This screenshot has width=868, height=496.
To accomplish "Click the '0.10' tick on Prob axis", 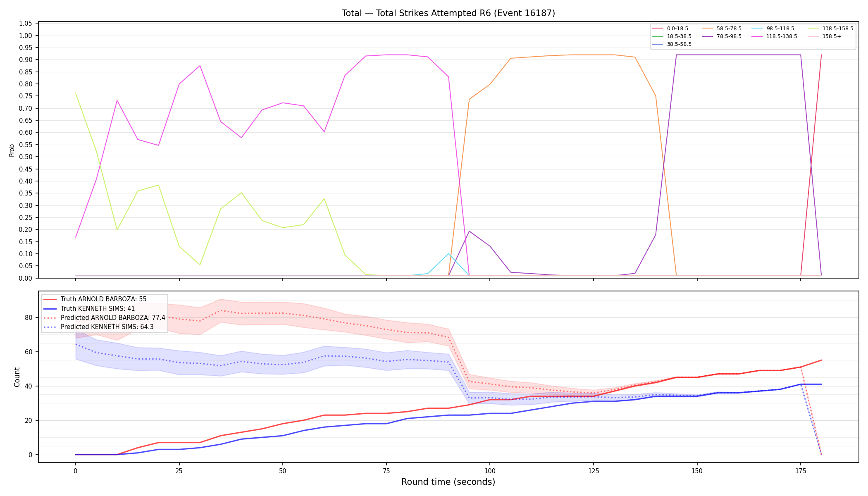I will [x=26, y=254].
